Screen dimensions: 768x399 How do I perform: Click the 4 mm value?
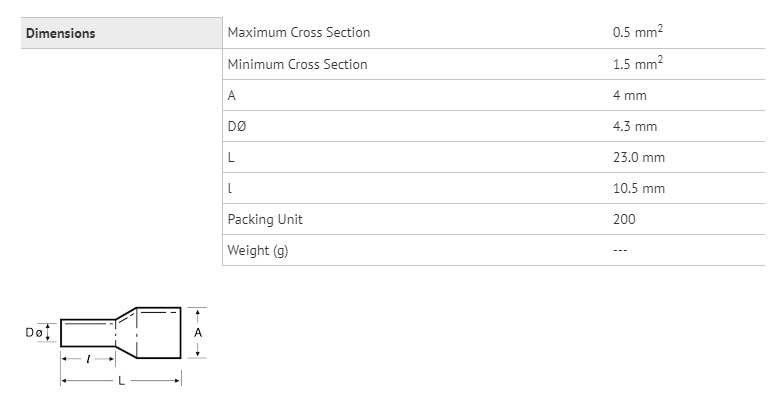tap(629, 95)
